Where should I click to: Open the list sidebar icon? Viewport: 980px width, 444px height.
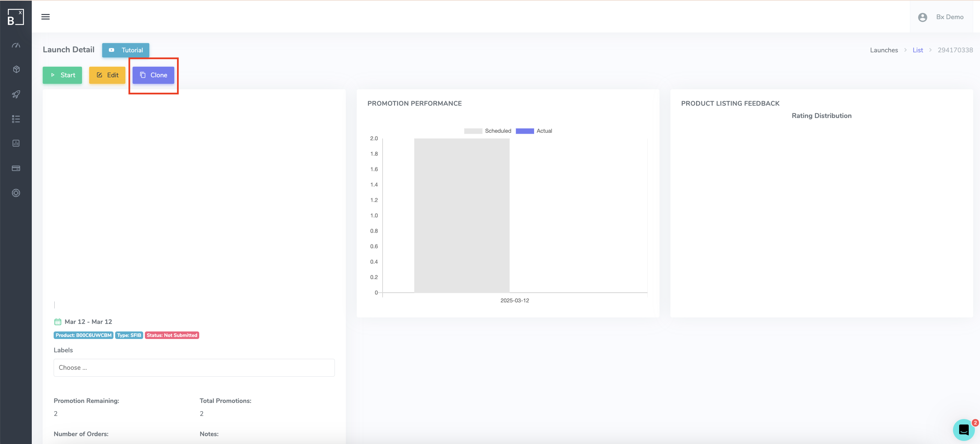click(x=16, y=119)
